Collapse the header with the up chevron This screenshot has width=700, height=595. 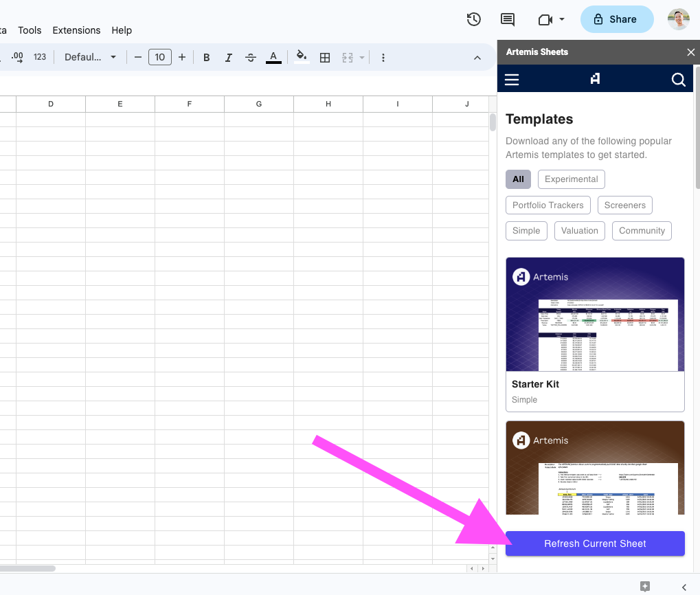click(x=477, y=58)
